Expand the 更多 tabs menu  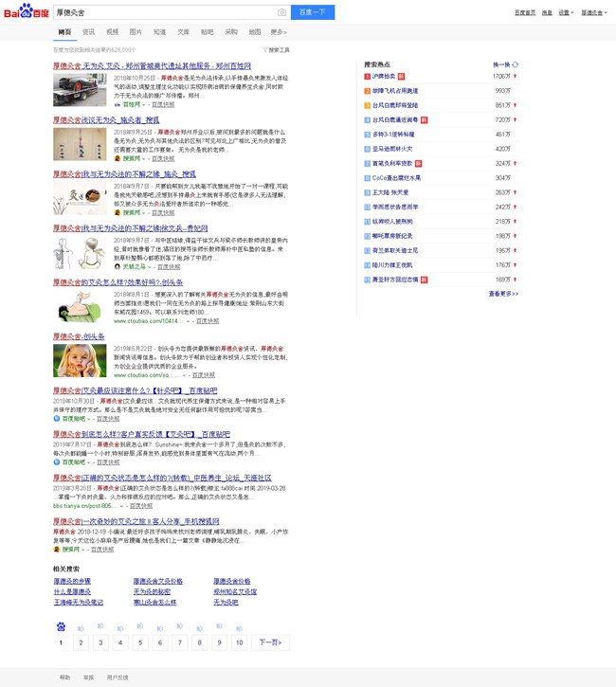tap(279, 32)
